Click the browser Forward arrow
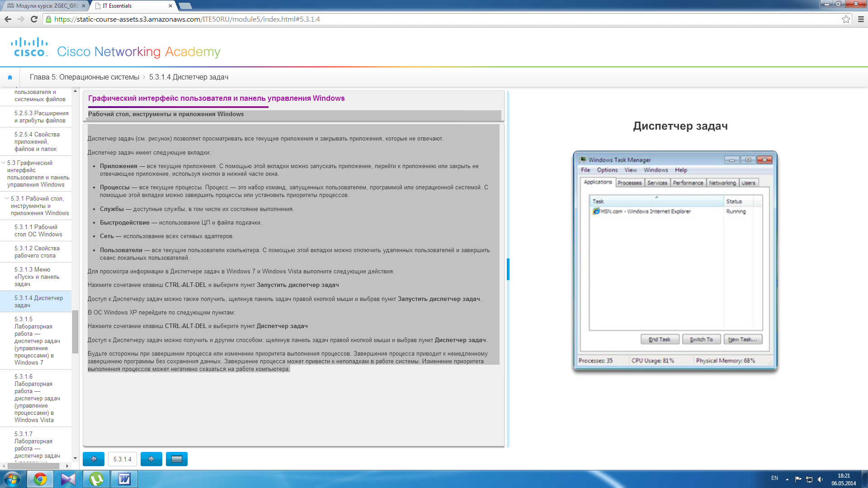 21,19
